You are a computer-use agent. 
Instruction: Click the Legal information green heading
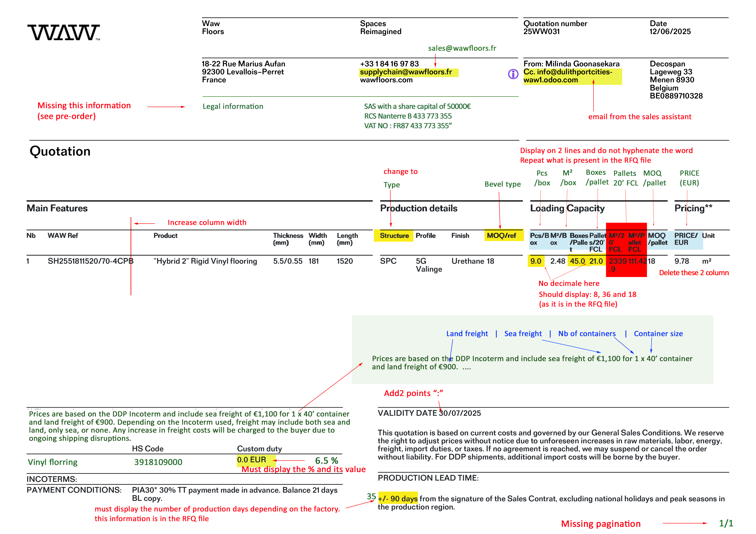coord(233,106)
